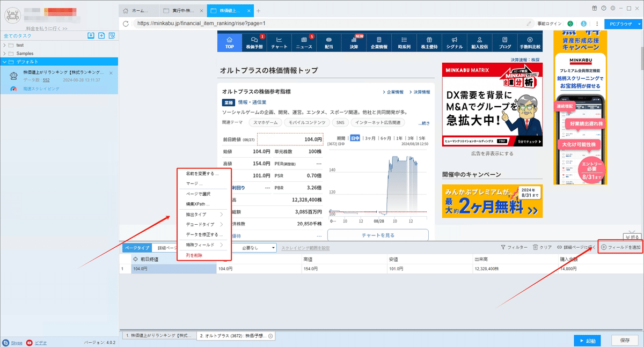Click the crab avatar profile icon
644x347 pixels.
point(12,15)
